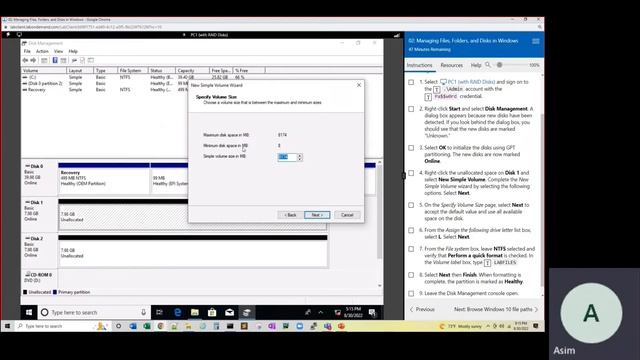Open Task View on PC1 taskbar
The width and height of the screenshot is (640, 360).
click(159, 312)
